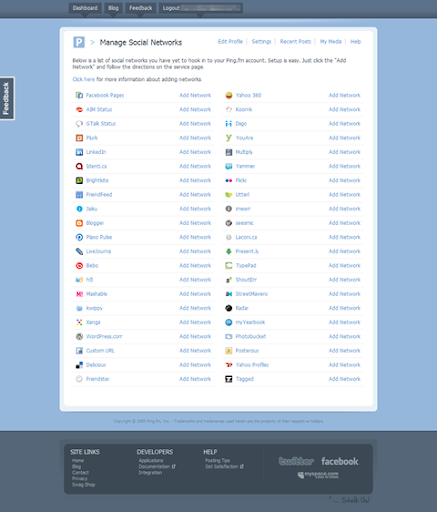Click the Flickr dots icon
Viewport: 437px width, 512px height.
tap(229, 180)
